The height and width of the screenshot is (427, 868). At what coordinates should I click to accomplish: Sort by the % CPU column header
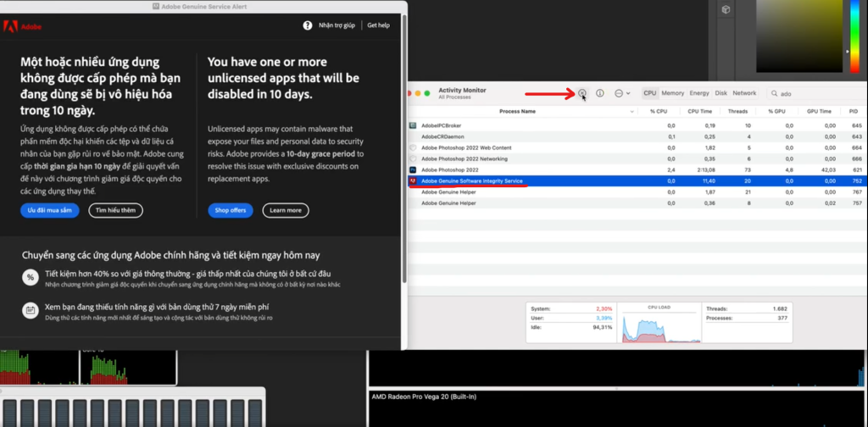(x=658, y=111)
